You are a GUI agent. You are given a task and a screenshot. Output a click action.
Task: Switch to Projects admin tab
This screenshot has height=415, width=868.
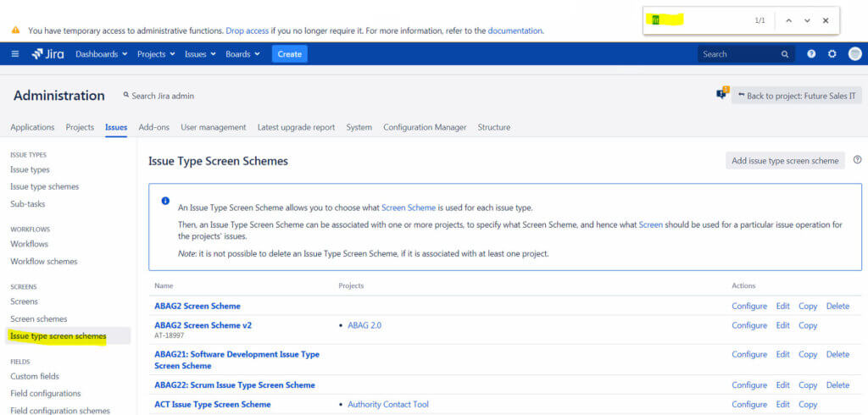pyautogui.click(x=80, y=127)
